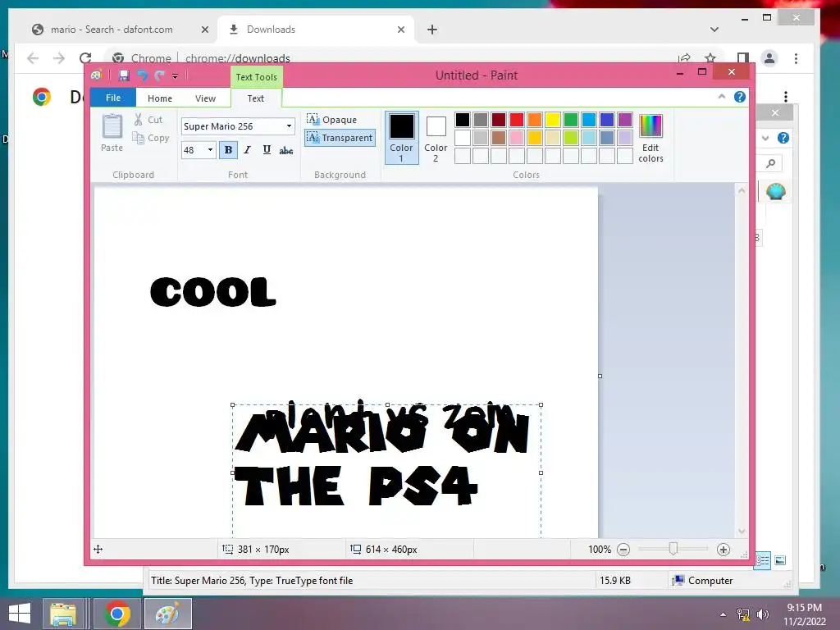Collapse the Paint ribbon with the chevron
Screen dimensions: 840x630
(722, 97)
